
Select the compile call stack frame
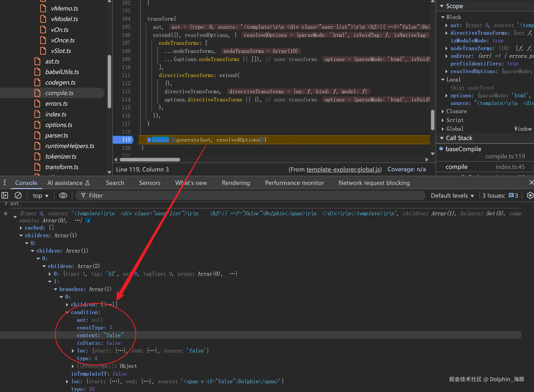click(x=485, y=167)
